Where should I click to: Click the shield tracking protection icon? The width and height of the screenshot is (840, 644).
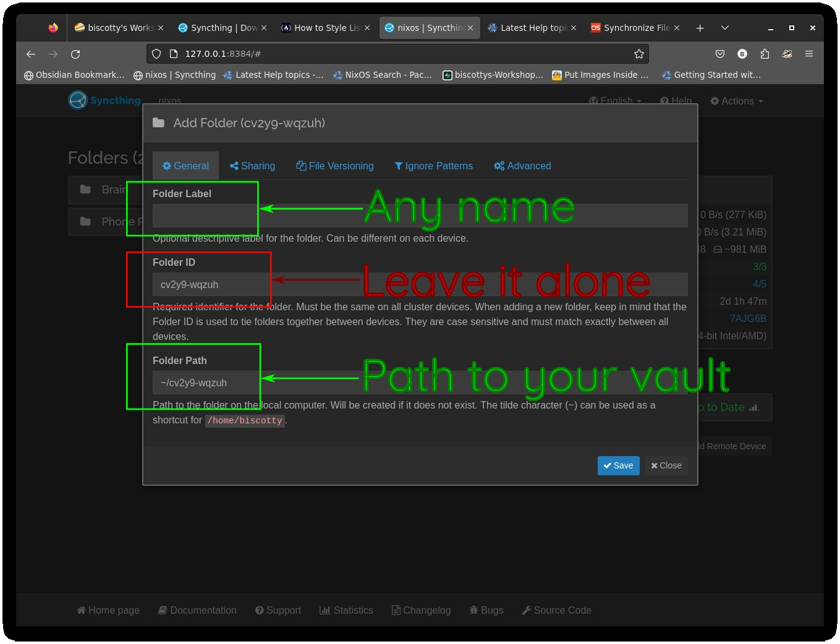[156, 54]
